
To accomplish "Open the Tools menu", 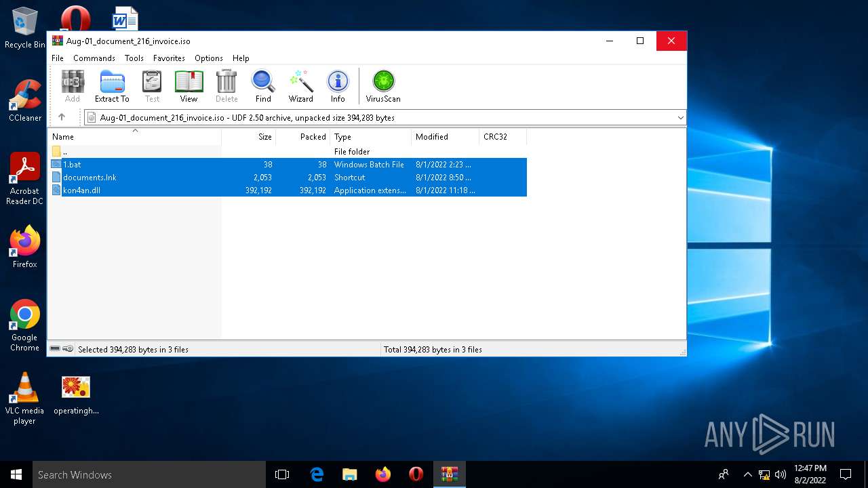I will pos(134,58).
